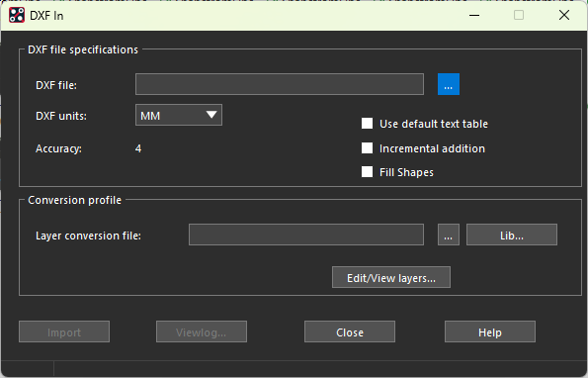Minimize the DXF In window
Screen dimensions: 588x378
(474, 16)
